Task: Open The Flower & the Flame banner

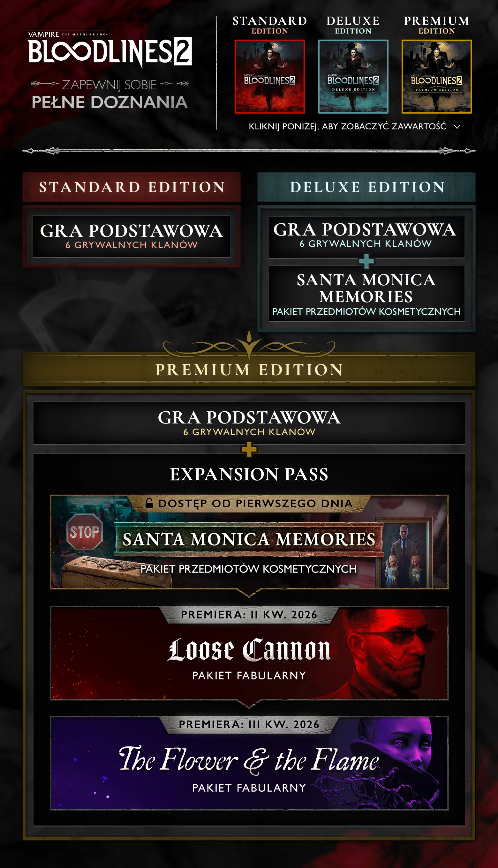Action: 249,763
